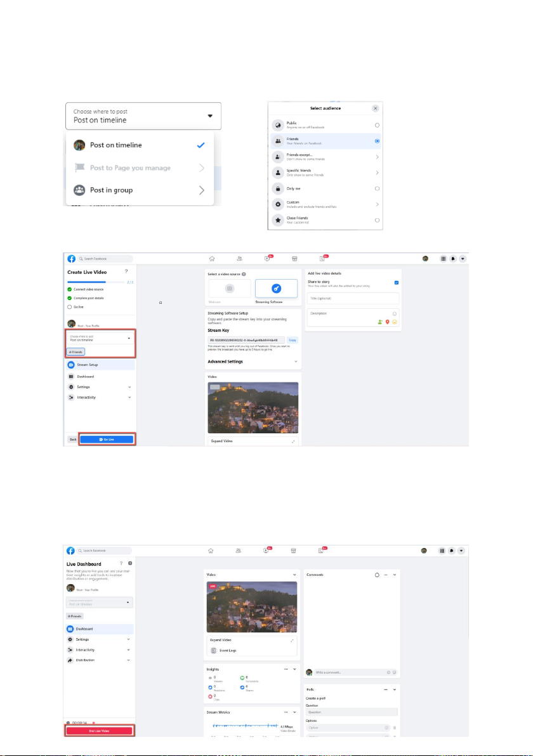
Task: Click the Title (optional) input field
Action: click(353, 299)
